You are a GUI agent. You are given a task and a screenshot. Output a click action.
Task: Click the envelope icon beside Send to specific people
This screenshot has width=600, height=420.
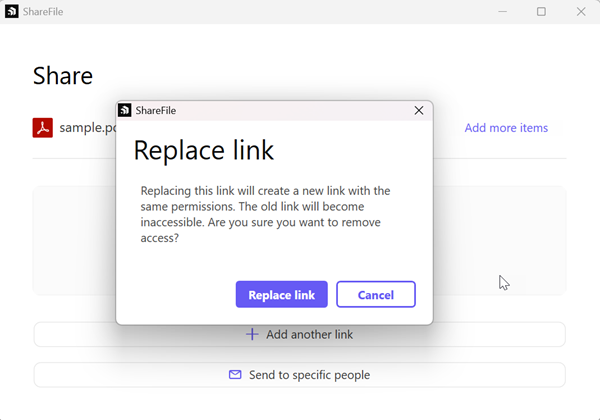(x=235, y=375)
